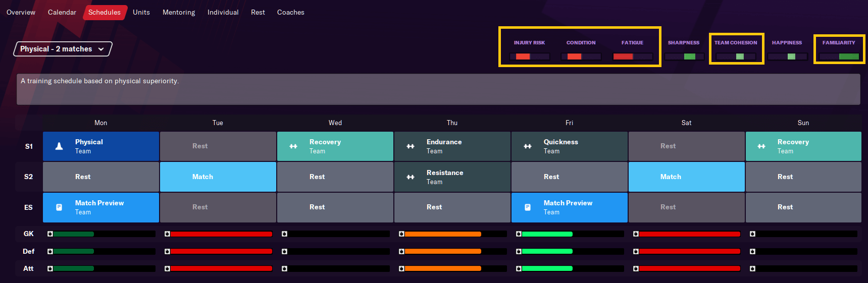Open the Overview tab
This screenshot has height=283, width=868.
21,12
